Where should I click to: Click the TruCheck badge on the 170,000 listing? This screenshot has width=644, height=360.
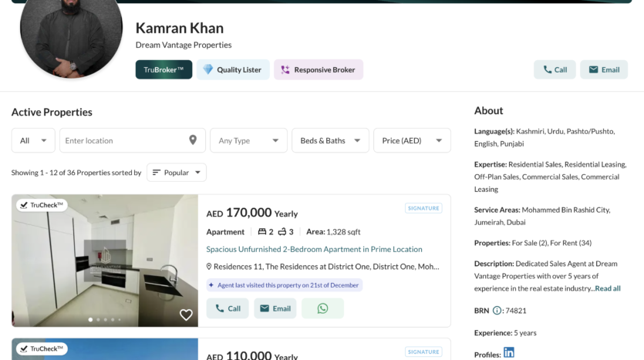point(42,205)
